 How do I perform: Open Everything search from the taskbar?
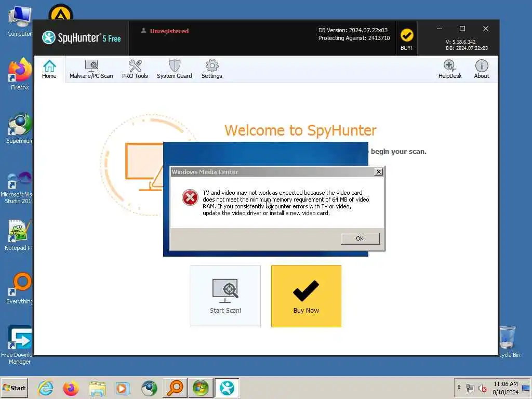point(175,388)
